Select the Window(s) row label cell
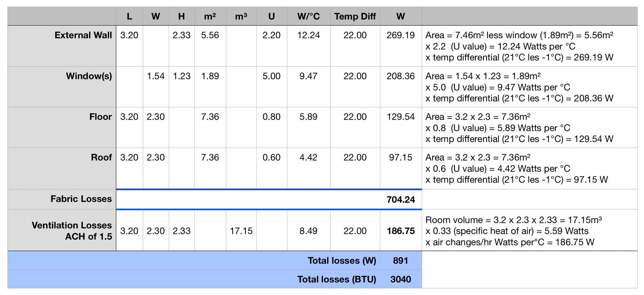This screenshot has width=644, height=295. click(x=89, y=76)
